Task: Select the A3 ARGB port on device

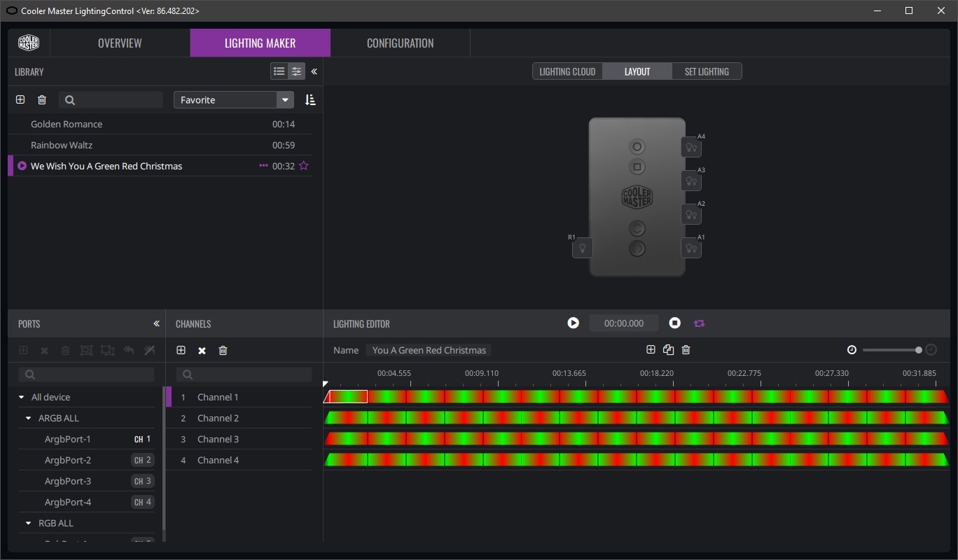Action: point(691,181)
